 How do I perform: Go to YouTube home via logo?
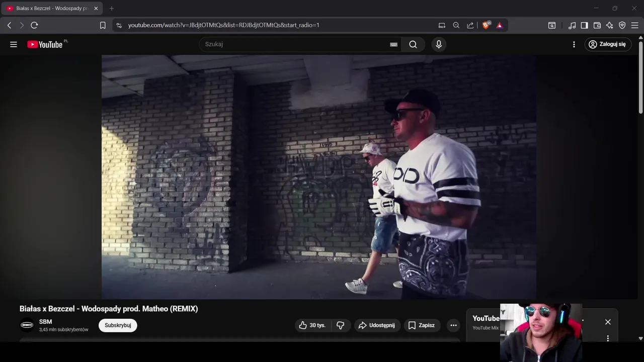pyautogui.click(x=45, y=44)
